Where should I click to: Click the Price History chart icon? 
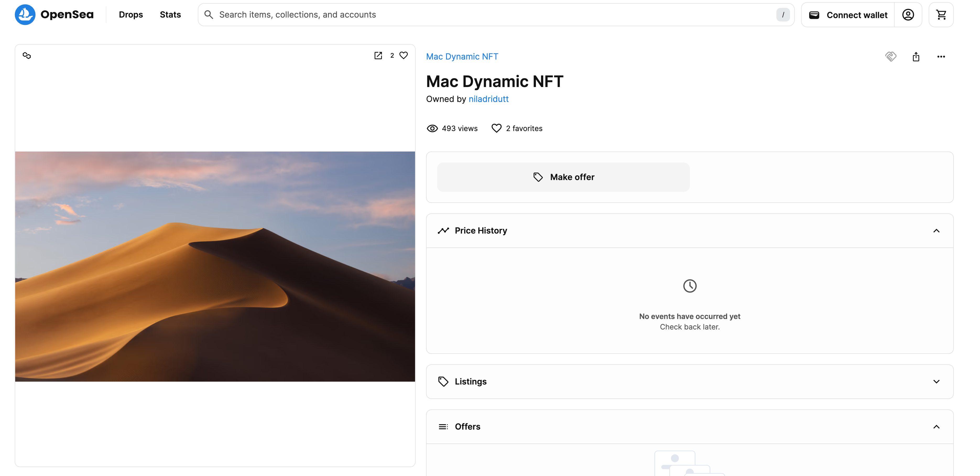point(443,231)
